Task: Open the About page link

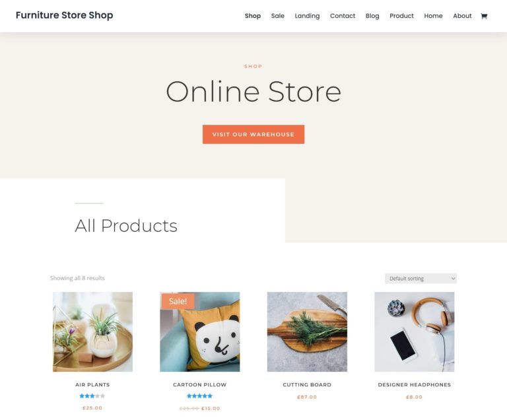Action: [x=462, y=16]
